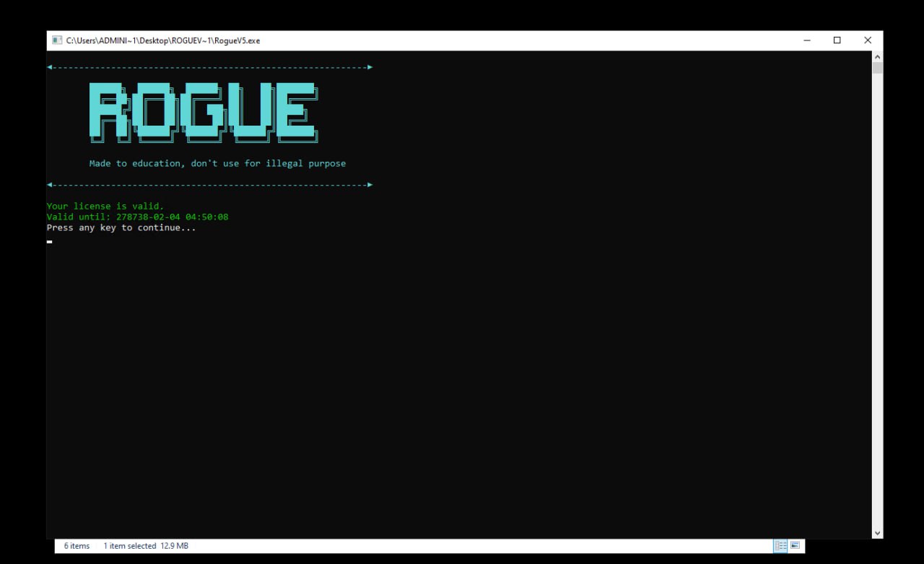Maximize the RogueV5.exe console window
Image resolution: width=924 pixels, height=564 pixels.
click(x=837, y=40)
